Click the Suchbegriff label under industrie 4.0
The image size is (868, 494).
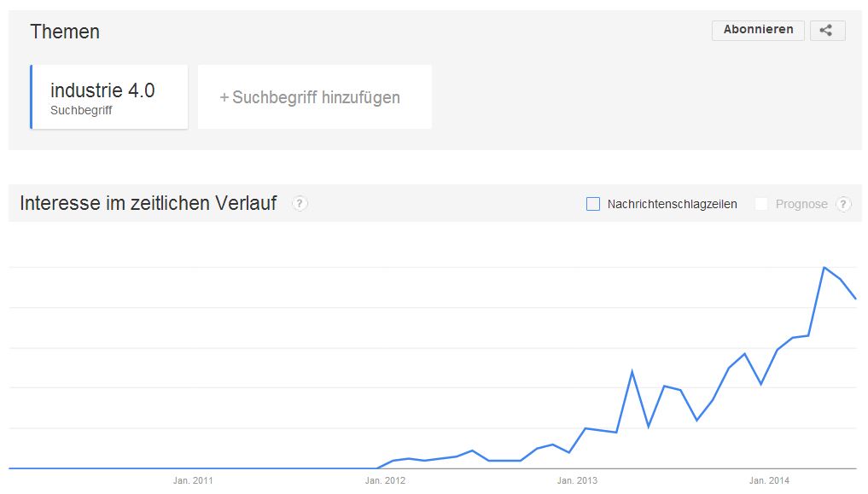pos(81,111)
